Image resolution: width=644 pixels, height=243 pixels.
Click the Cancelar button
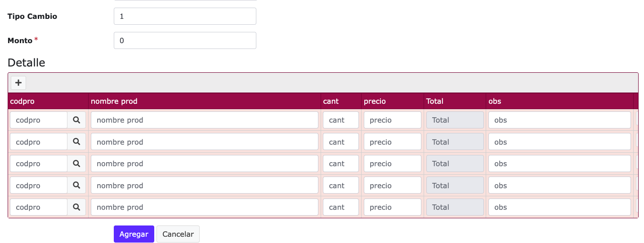pos(178,234)
